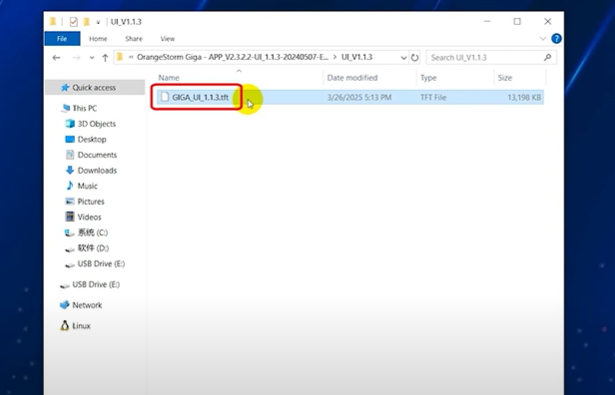Click the Search UI_V1.1.3 field
The width and height of the screenshot is (615, 395).
pos(485,58)
